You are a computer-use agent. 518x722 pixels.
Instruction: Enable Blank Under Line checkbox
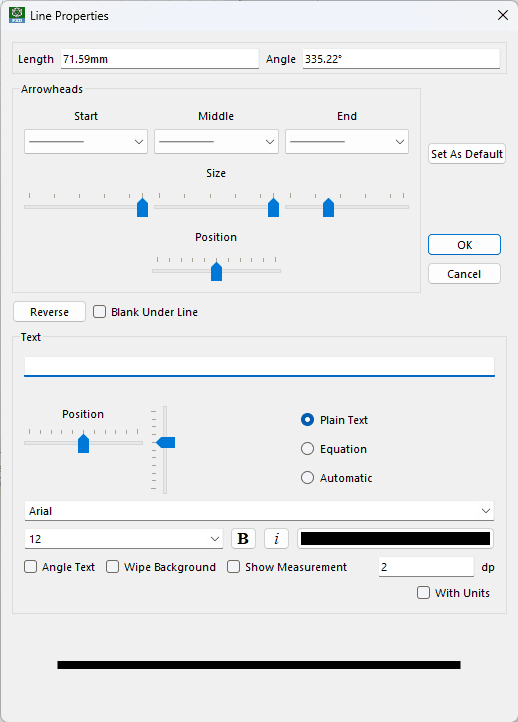(x=99, y=312)
